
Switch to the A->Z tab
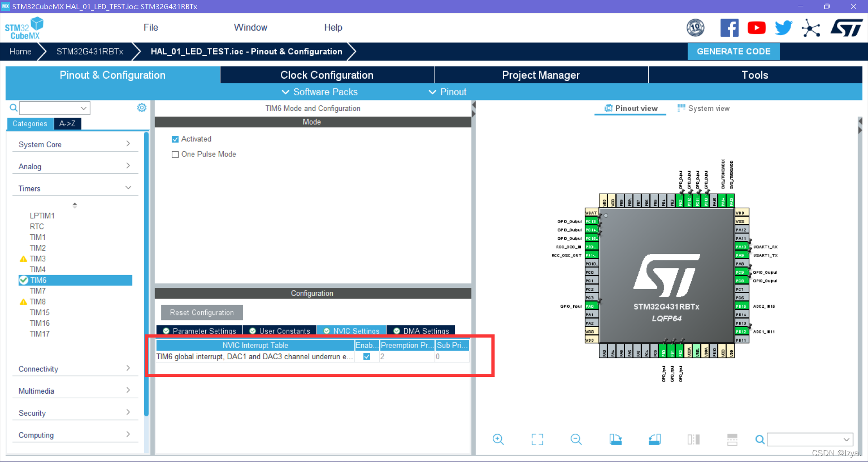click(67, 124)
